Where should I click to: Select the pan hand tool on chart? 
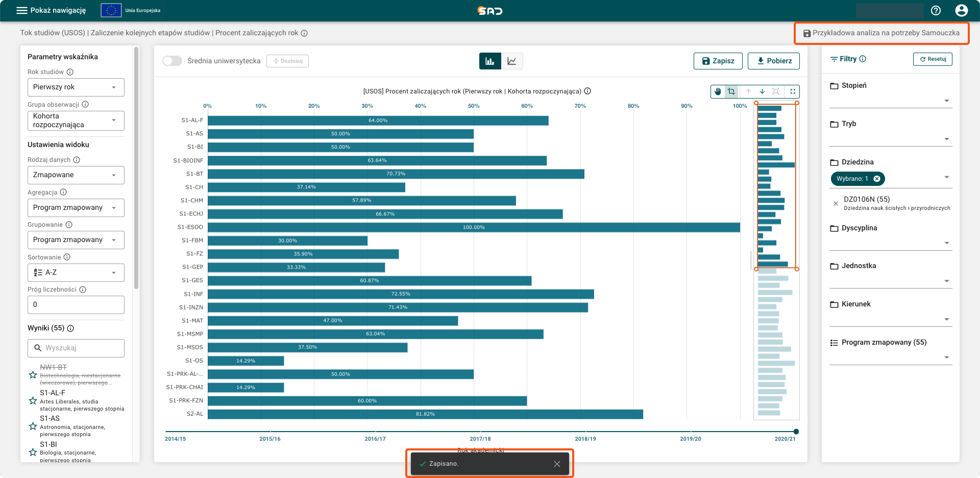coord(718,91)
